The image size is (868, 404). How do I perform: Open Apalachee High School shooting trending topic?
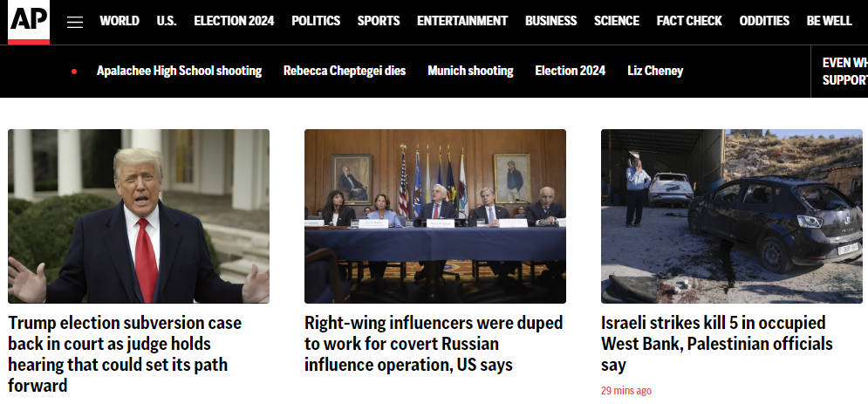pyautogui.click(x=180, y=71)
